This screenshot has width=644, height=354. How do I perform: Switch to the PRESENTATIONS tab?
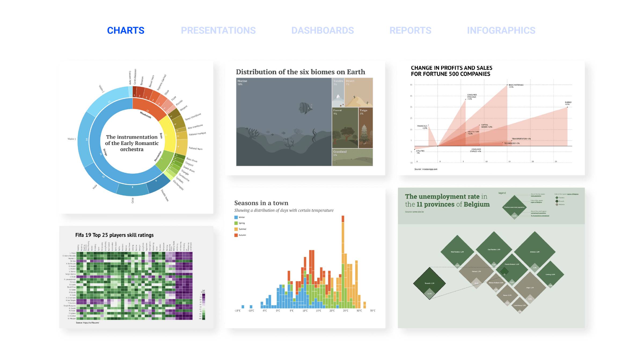pyautogui.click(x=218, y=30)
